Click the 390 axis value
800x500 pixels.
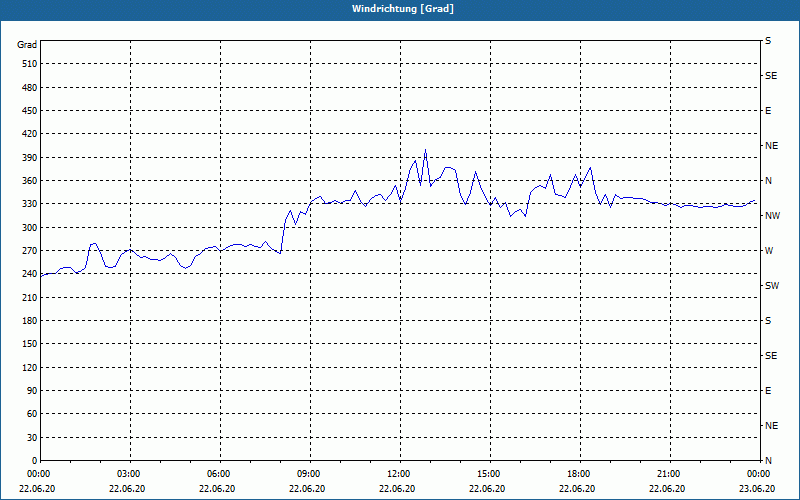30,158
